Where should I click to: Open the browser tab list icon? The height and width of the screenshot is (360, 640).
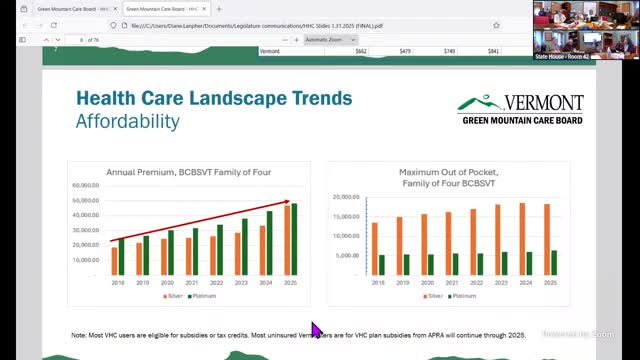click(24, 9)
